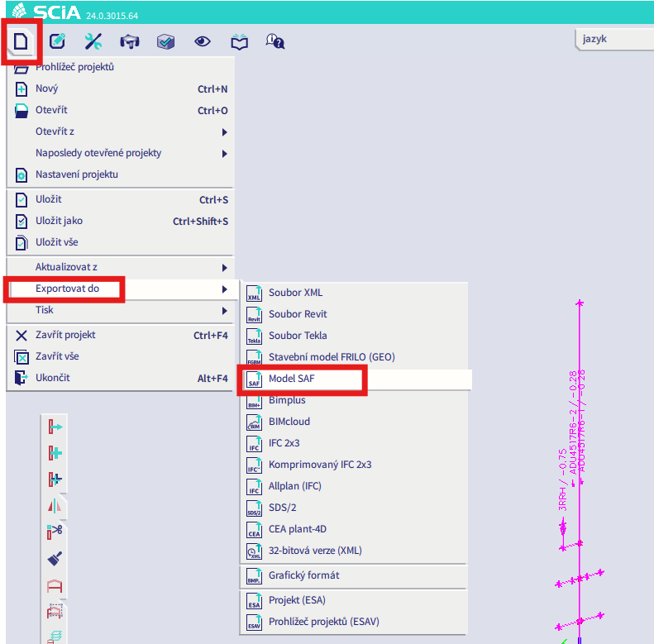This screenshot has width=654, height=644.
Task: Click the Revit file icon
Action: coord(254,314)
